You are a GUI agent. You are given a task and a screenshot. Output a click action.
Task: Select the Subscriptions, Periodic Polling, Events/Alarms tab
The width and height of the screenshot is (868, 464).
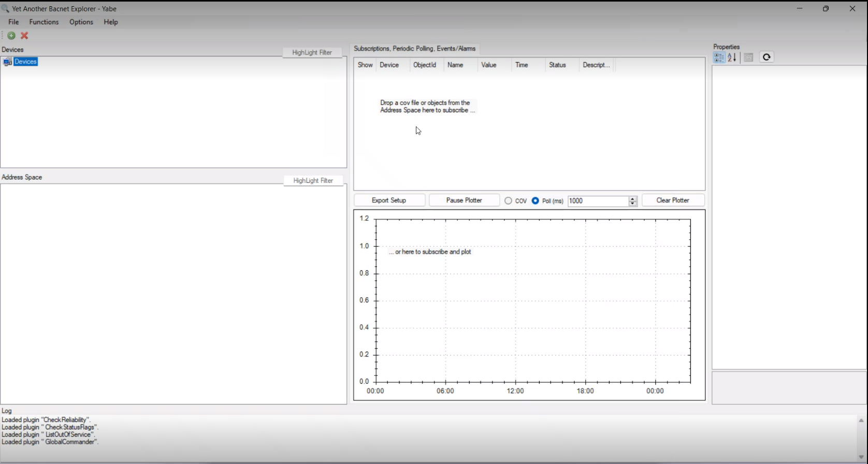pyautogui.click(x=414, y=49)
